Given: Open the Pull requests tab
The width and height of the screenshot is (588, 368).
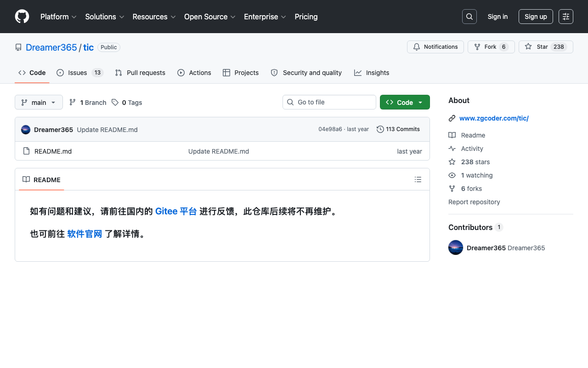Looking at the screenshot, I should coord(140,73).
